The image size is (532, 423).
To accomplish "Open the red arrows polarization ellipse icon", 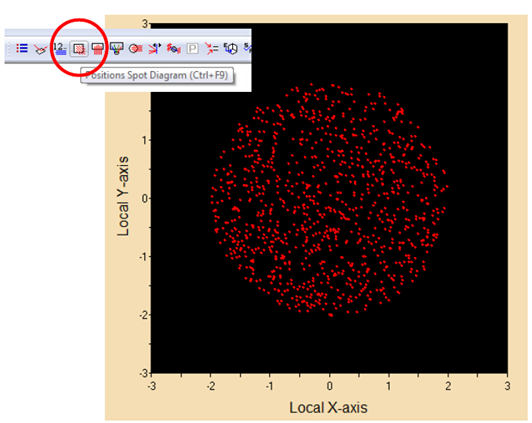I will pyautogui.click(x=173, y=49).
